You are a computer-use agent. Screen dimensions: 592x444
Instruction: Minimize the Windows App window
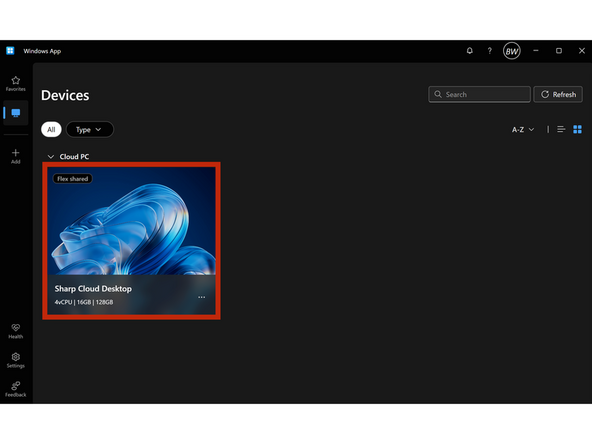tap(536, 51)
